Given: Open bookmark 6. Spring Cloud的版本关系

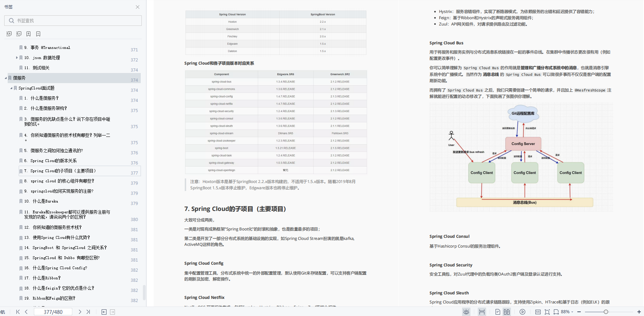Looking at the screenshot, I should coord(50,161).
